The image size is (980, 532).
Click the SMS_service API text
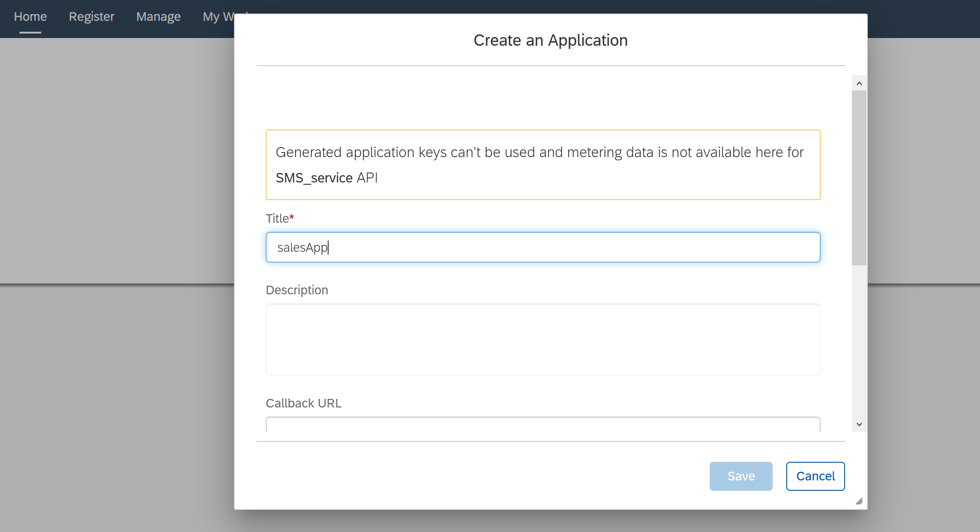pos(327,178)
